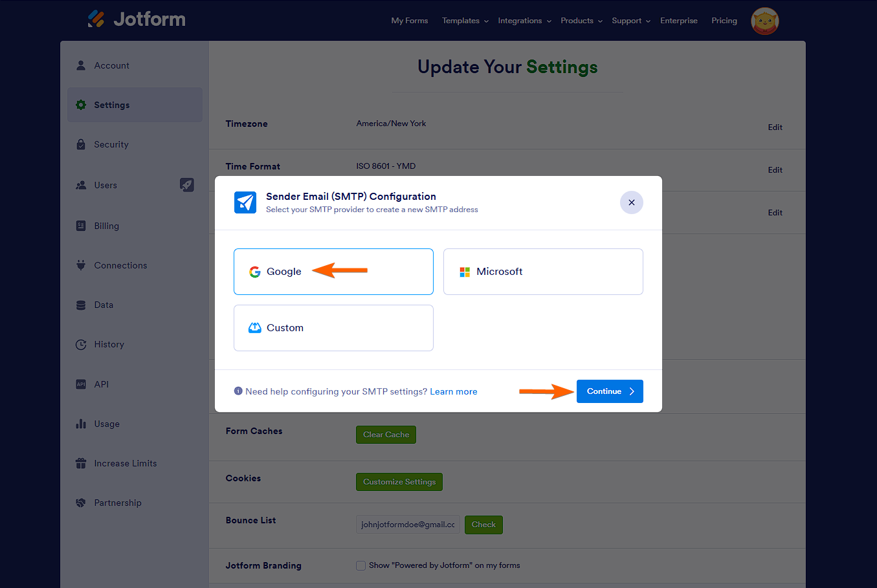Expand the Support menu
Viewport: 877px width, 588px height.
[631, 21]
